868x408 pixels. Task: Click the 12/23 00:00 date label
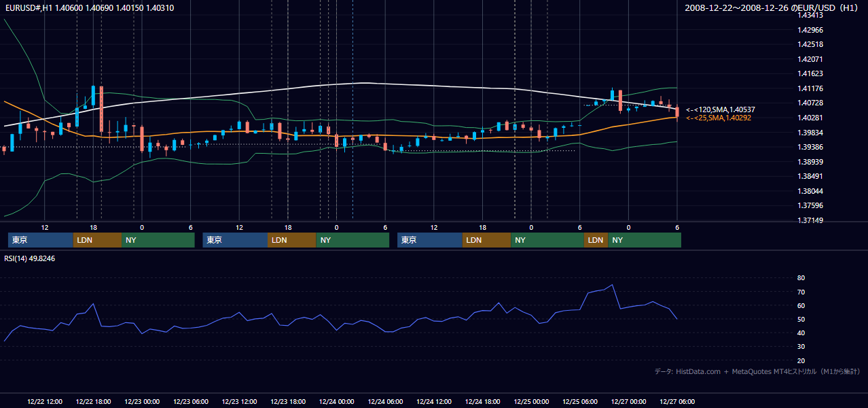pyautogui.click(x=142, y=402)
